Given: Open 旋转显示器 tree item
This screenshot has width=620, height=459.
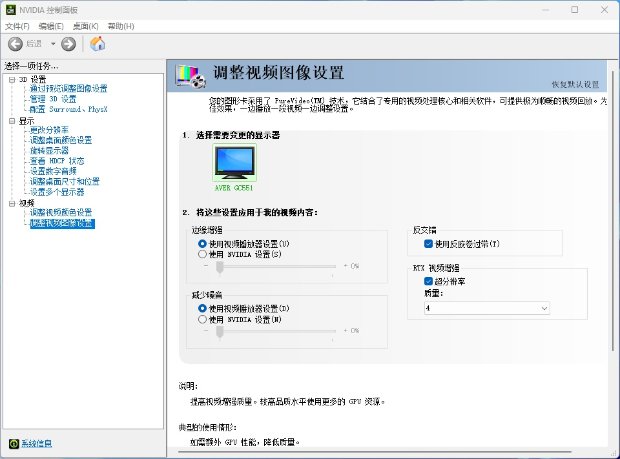Looking at the screenshot, I should pos(49,150).
